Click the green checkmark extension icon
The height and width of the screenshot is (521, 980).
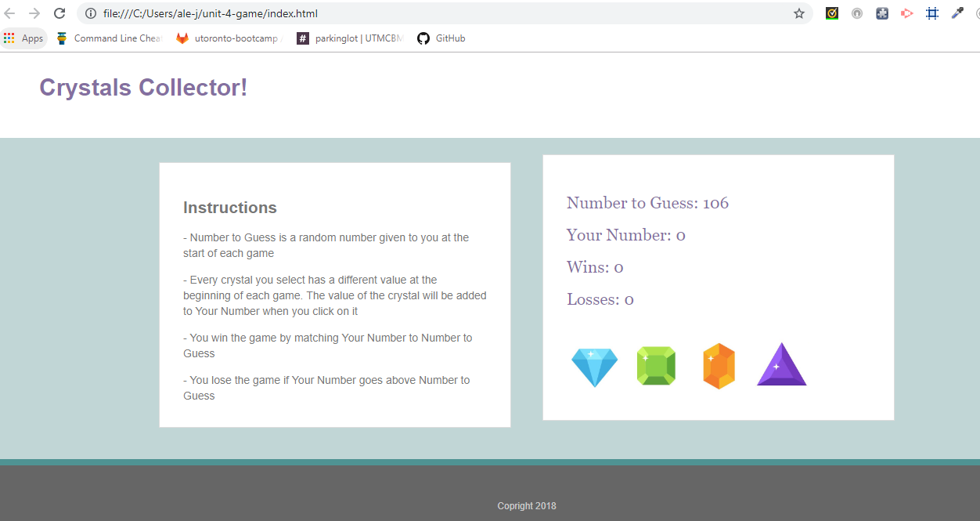coord(832,13)
